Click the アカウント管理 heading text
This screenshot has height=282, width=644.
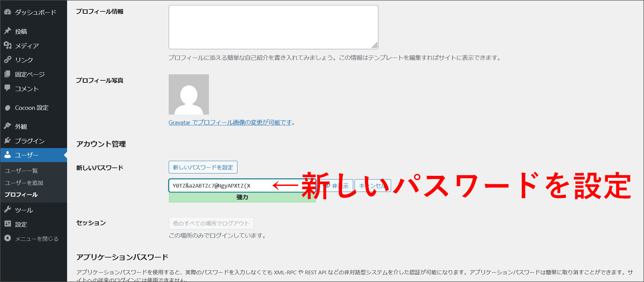pyautogui.click(x=101, y=144)
